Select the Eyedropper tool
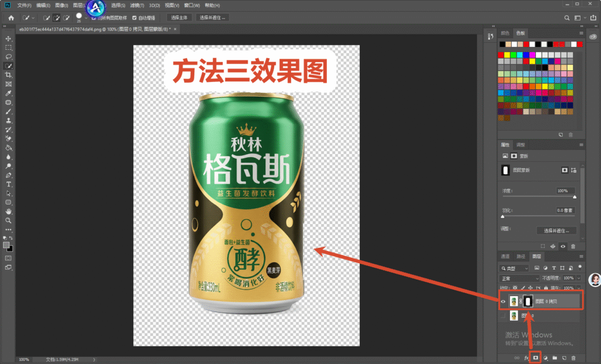The image size is (601, 364). (8, 93)
